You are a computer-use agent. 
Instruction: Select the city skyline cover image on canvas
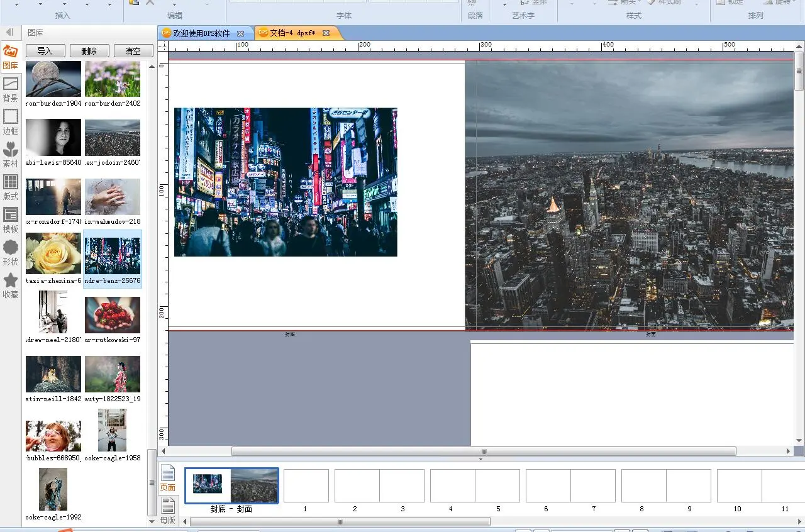(630, 195)
